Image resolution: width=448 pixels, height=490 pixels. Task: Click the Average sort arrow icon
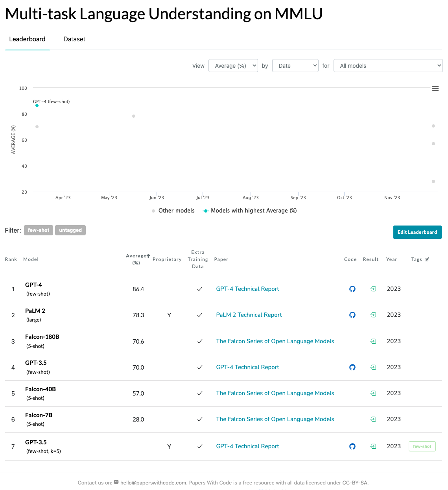point(148,256)
